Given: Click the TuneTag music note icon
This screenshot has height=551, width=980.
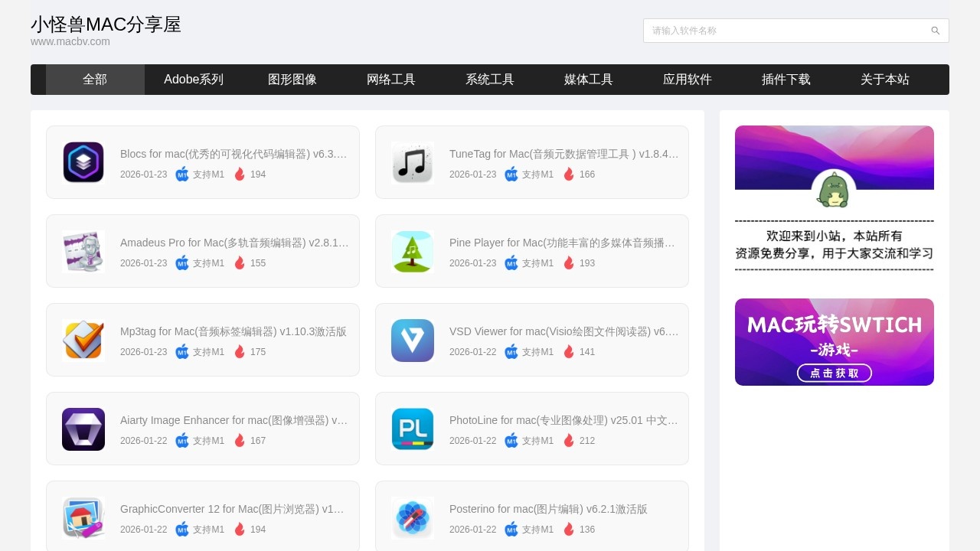Looking at the screenshot, I should point(412,161).
